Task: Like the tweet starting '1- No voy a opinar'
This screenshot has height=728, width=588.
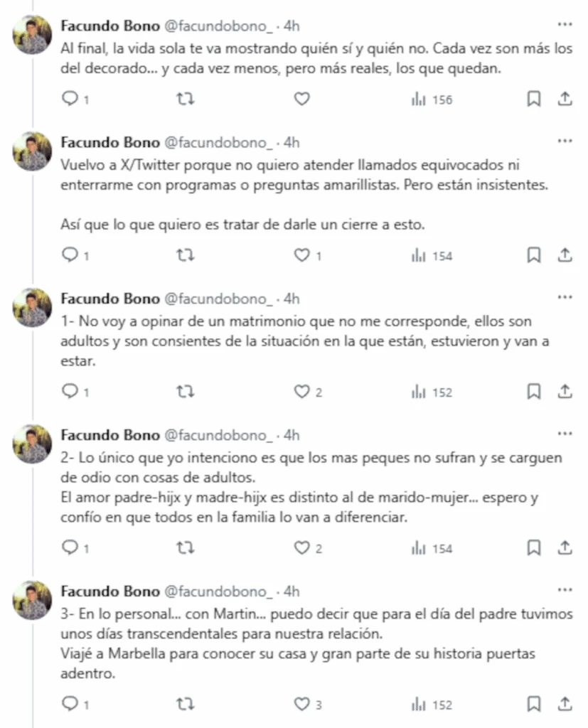Action: [303, 392]
